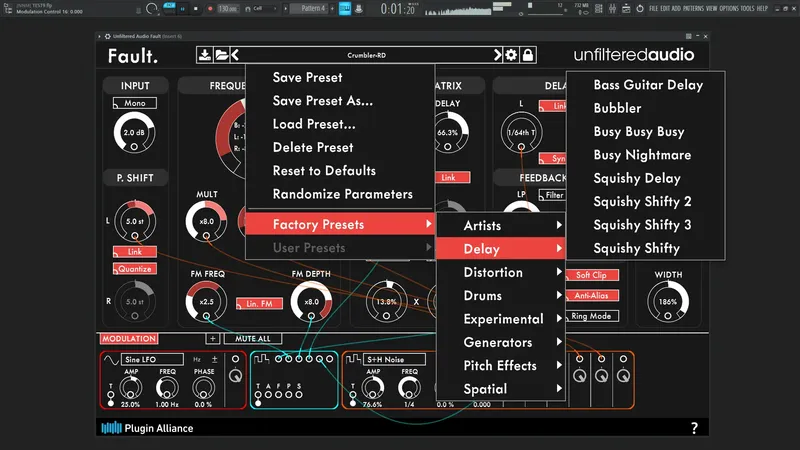800x450 pixels.
Task: Click the FL Studio tempo field
Action: [228, 9]
